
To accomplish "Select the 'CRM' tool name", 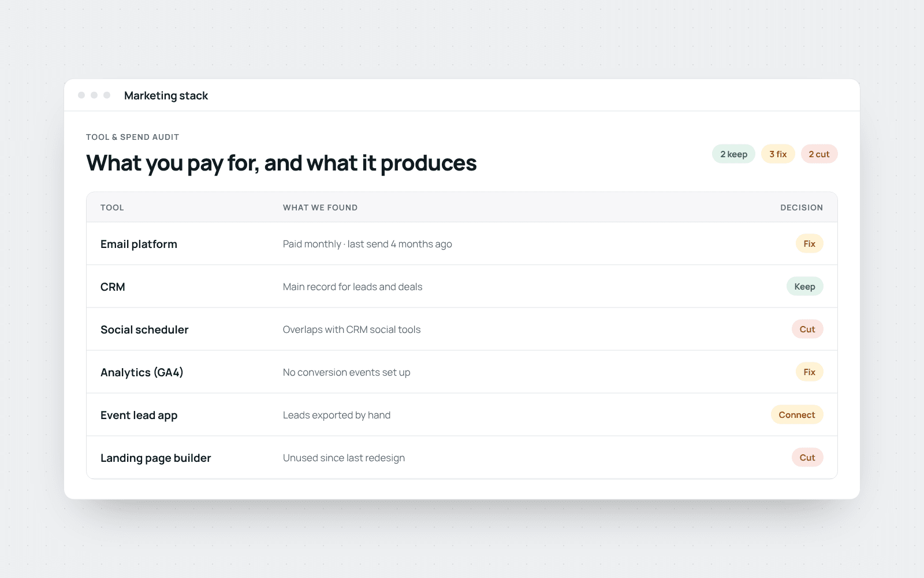I will [x=113, y=287].
